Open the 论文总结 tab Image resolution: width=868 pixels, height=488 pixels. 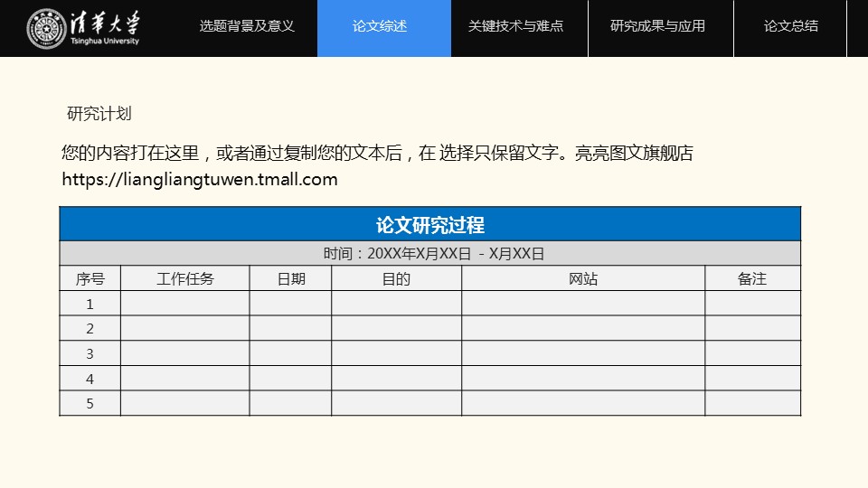[x=790, y=26]
